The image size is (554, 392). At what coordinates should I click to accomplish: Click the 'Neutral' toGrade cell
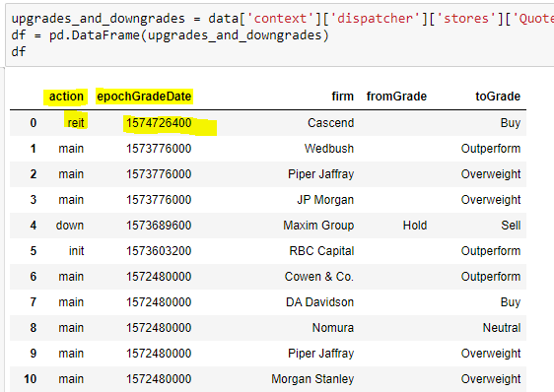pyautogui.click(x=502, y=328)
